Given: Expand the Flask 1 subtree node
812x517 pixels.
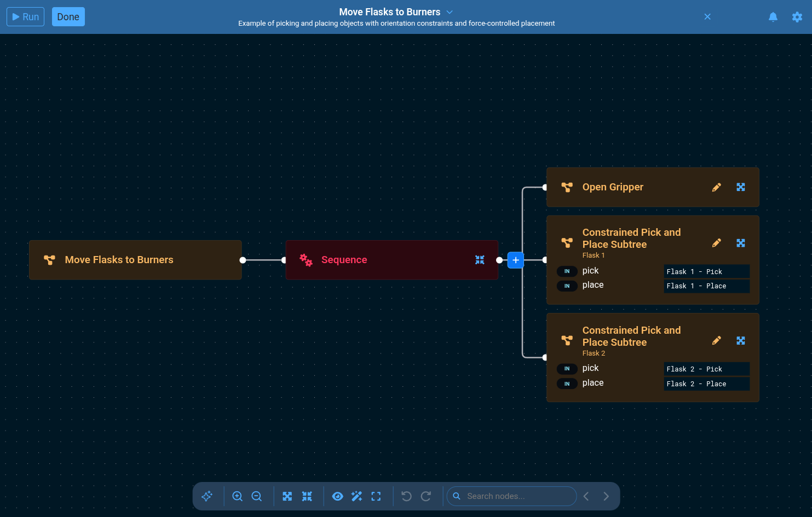Looking at the screenshot, I should pyautogui.click(x=740, y=243).
